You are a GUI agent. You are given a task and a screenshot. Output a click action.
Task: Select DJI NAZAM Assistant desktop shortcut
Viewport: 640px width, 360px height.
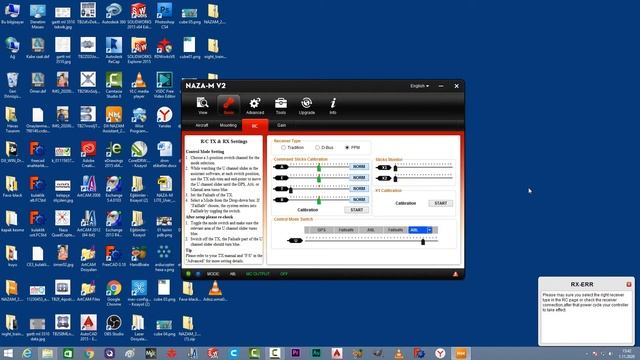pyautogui.click(x=113, y=120)
